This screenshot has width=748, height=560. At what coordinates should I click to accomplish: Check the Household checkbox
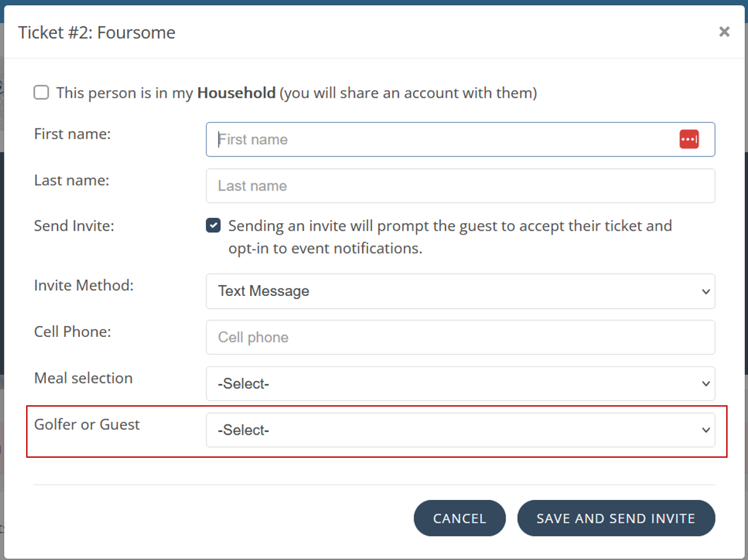42,93
